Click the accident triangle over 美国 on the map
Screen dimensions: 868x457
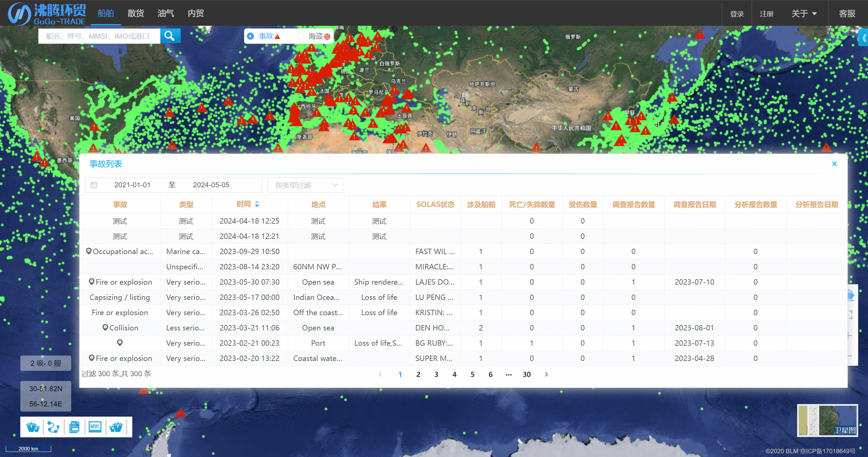[x=94, y=127]
